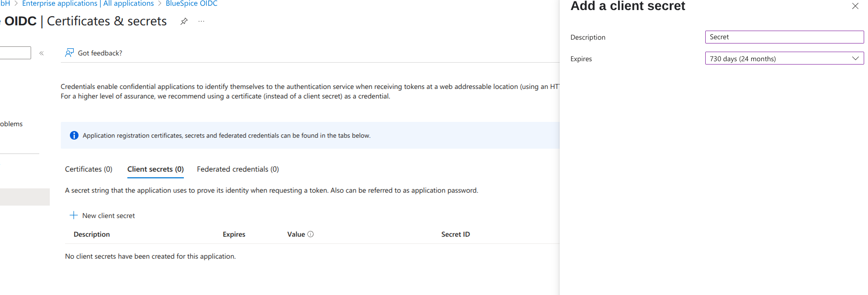Open the Federated credentials tab
Image resolution: width=868 pixels, height=295 pixels.
(x=237, y=169)
